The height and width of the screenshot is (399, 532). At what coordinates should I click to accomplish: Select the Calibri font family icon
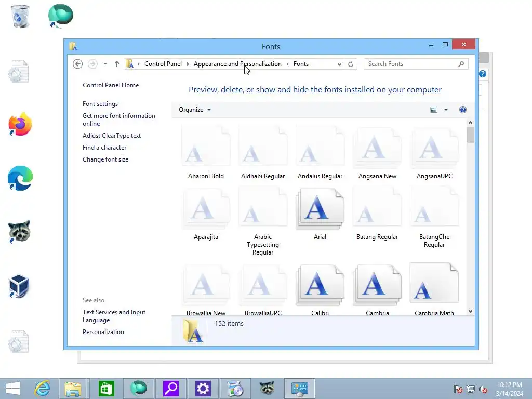tap(320, 284)
